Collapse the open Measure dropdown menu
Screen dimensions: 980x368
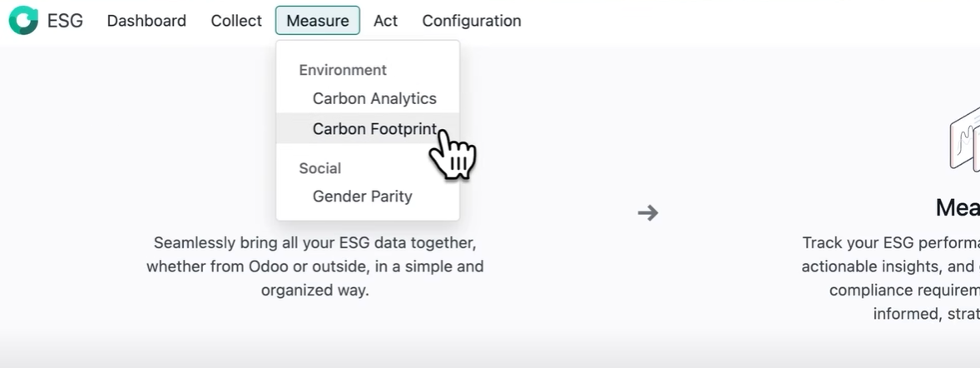317,21
